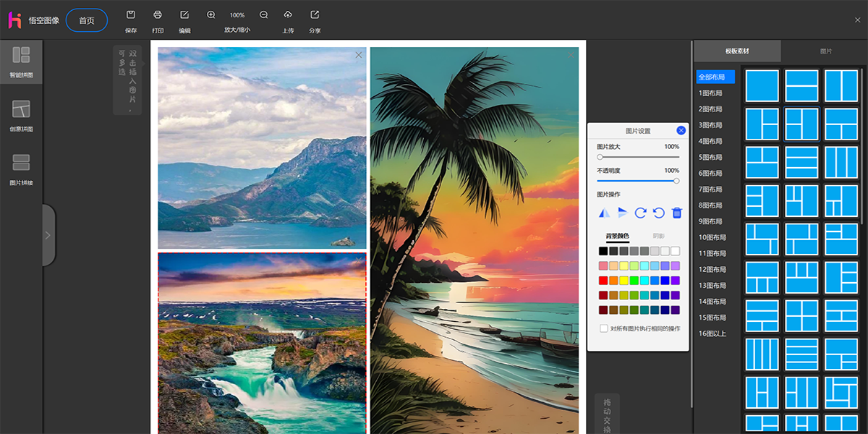Delete image with the trash icon
This screenshot has width=868, height=434.
[x=677, y=213]
